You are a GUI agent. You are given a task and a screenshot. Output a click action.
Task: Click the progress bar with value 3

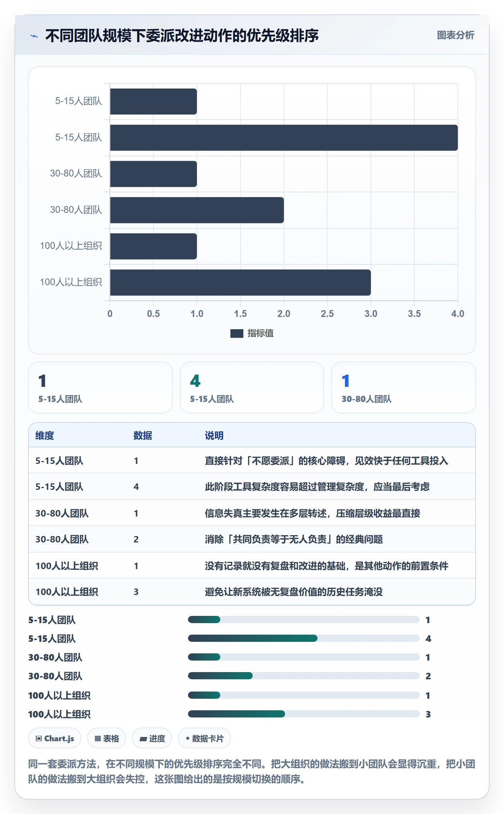(303, 714)
